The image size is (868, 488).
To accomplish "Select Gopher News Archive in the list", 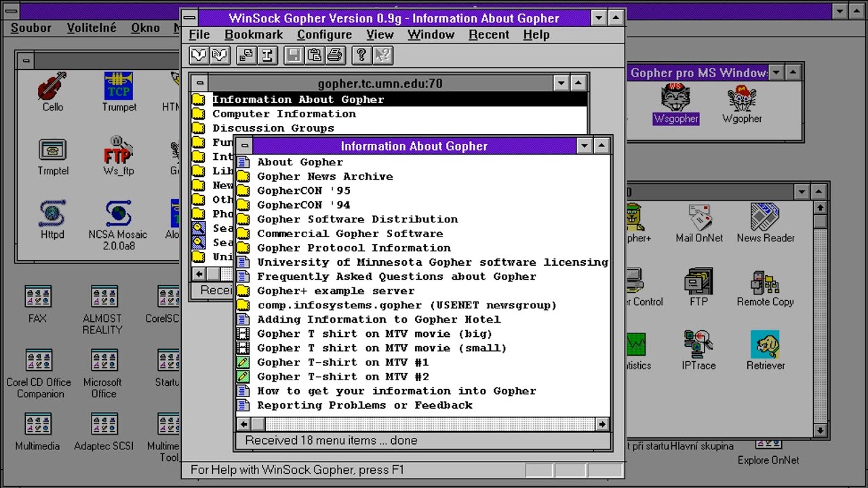I will point(325,176).
